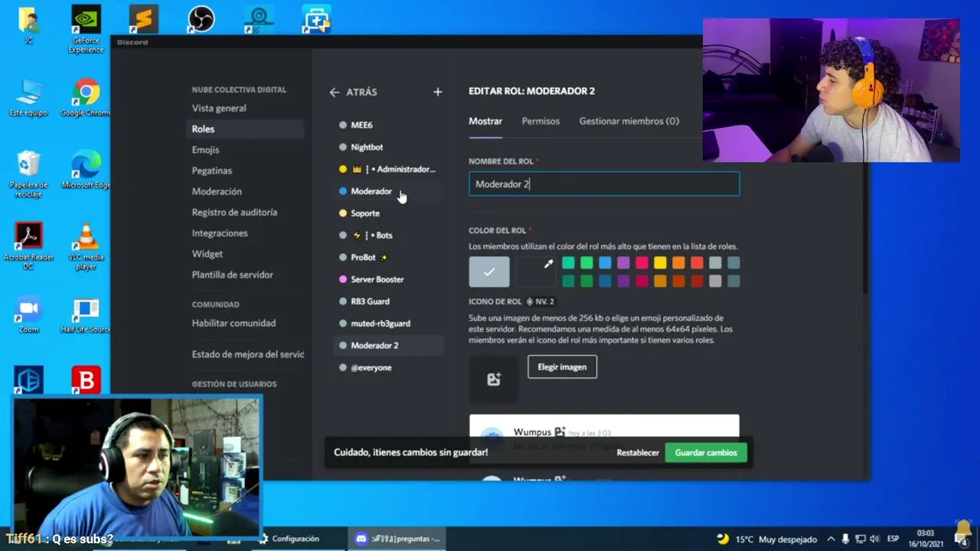
Task: Open the Emojis settings section
Action: [205, 150]
